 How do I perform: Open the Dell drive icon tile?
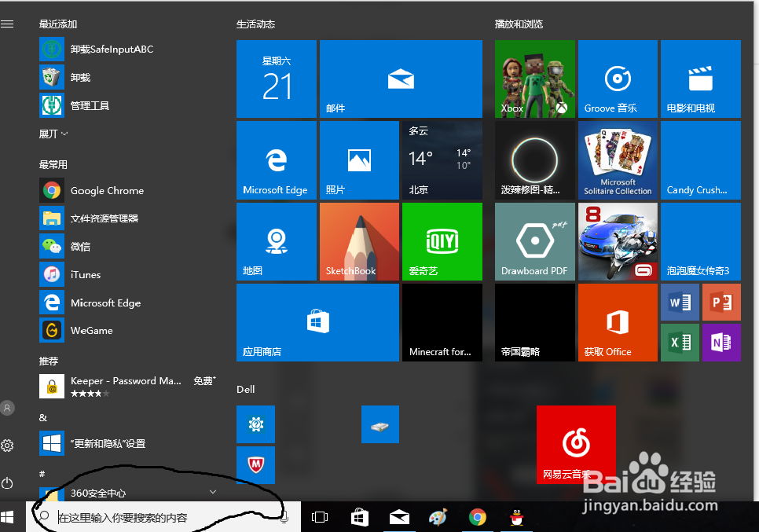tap(380, 424)
